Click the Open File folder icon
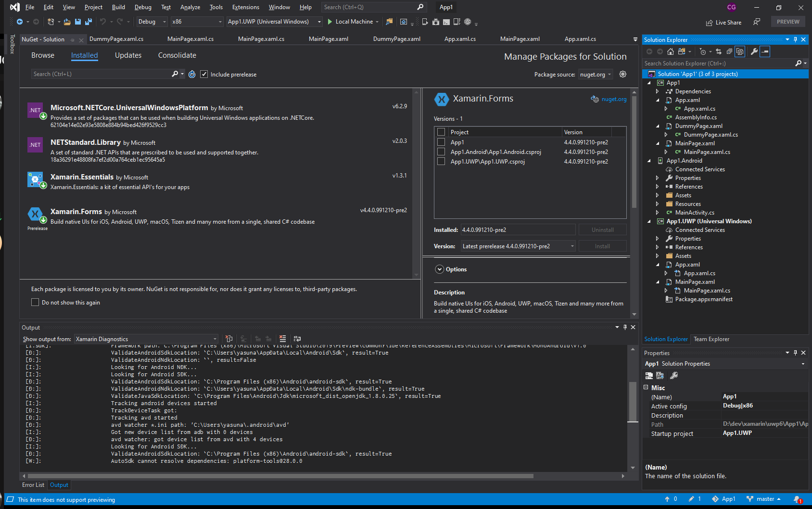812x509 pixels. tap(67, 22)
